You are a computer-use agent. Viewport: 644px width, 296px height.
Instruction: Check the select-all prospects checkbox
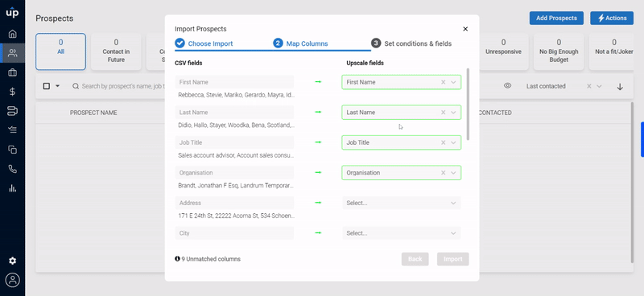(x=47, y=86)
